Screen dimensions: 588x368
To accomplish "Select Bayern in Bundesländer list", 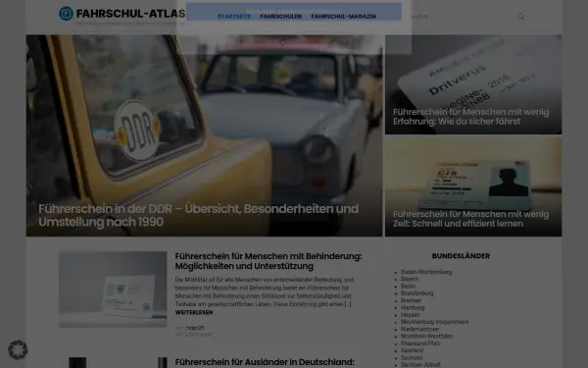I will coord(410,279).
